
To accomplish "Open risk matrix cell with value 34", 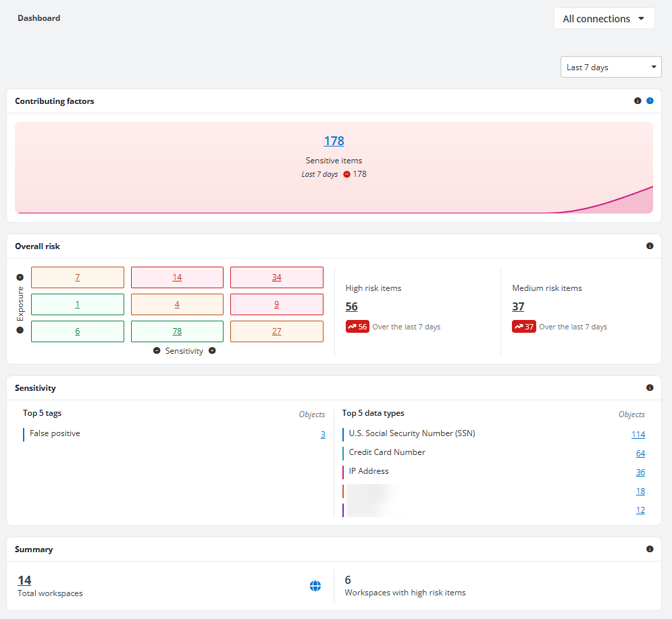I will tap(277, 277).
